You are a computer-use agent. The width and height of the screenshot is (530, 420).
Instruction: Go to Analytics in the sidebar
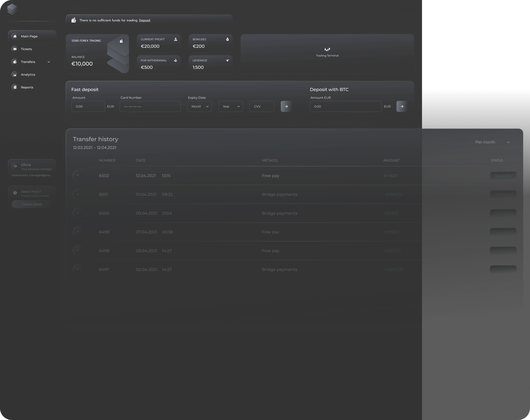point(28,75)
